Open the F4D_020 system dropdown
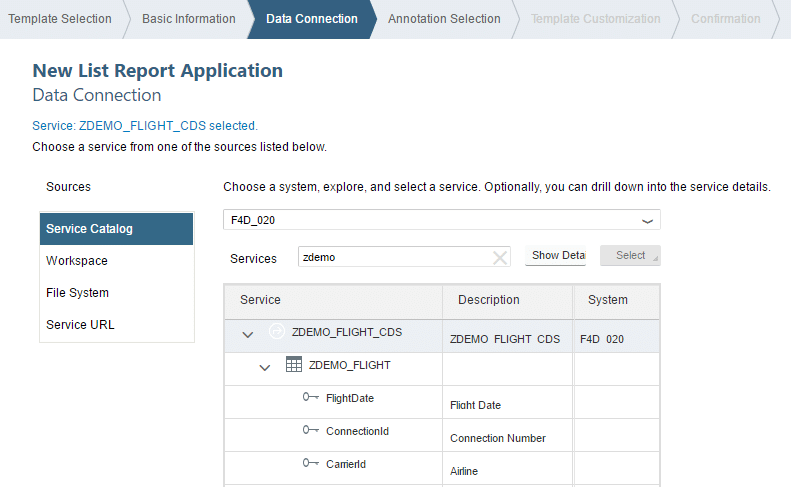Screen dimensions: 791x496 coord(646,220)
